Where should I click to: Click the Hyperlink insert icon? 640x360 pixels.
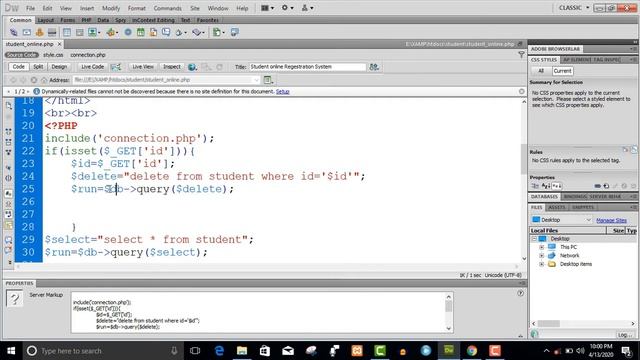click(x=13, y=32)
